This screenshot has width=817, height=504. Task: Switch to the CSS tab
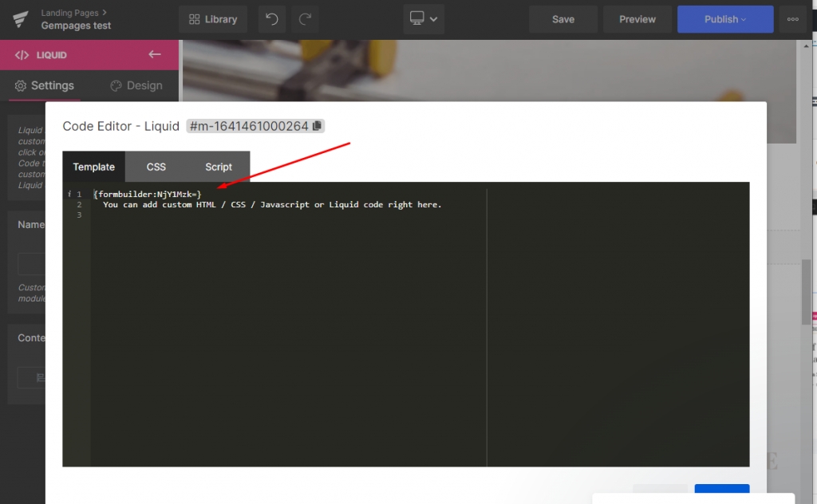point(156,167)
